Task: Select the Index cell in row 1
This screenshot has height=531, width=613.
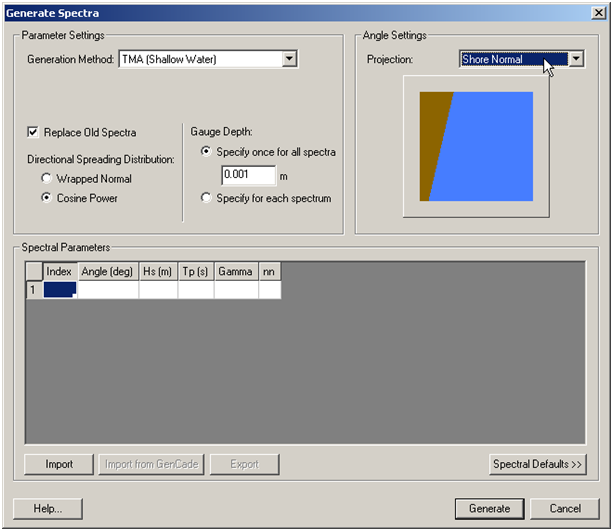Action: coord(60,290)
